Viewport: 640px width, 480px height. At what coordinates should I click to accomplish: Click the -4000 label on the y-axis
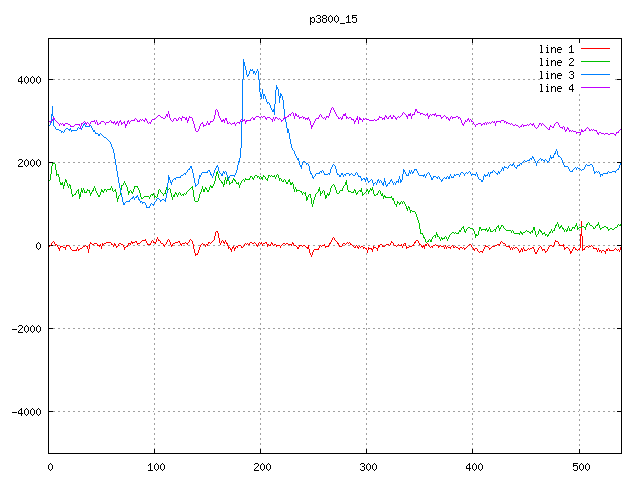tap(25, 412)
